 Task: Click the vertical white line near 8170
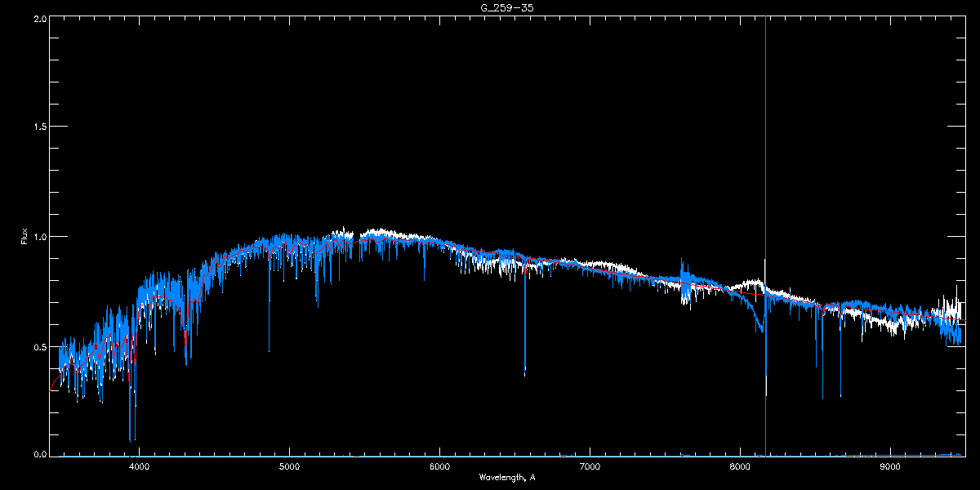[x=765, y=237]
